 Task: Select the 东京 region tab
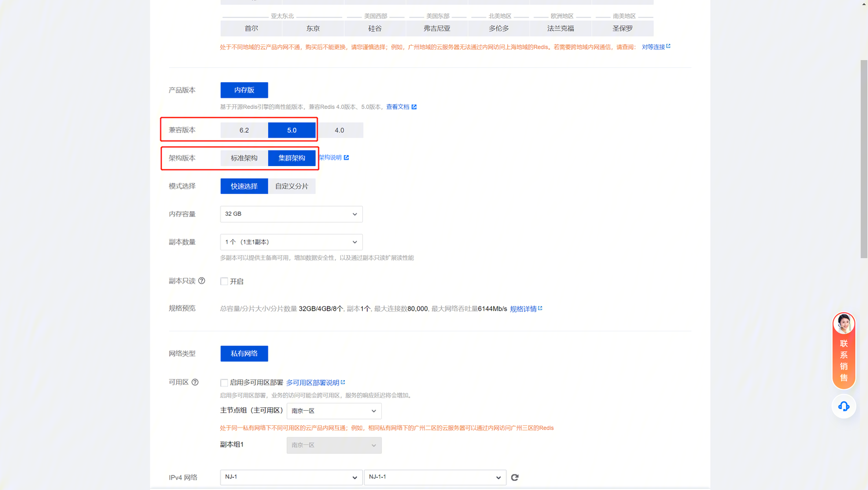pyautogui.click(x=313, y=28)
